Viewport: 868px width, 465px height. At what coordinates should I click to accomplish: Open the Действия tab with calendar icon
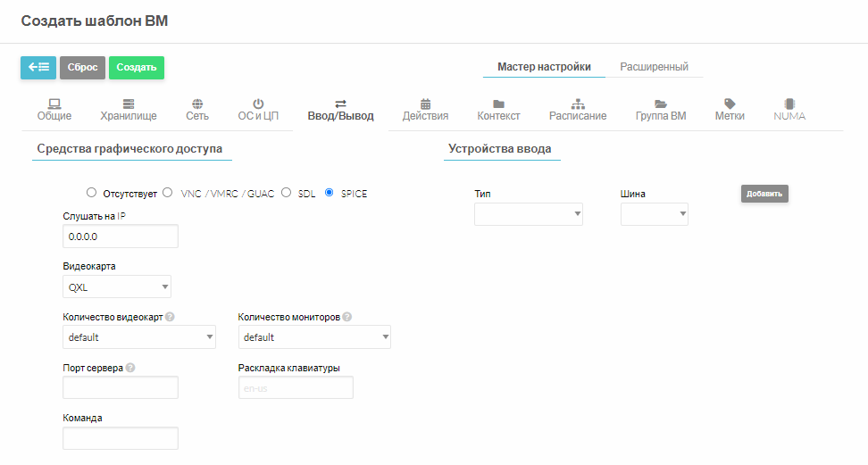coord(425,110)
